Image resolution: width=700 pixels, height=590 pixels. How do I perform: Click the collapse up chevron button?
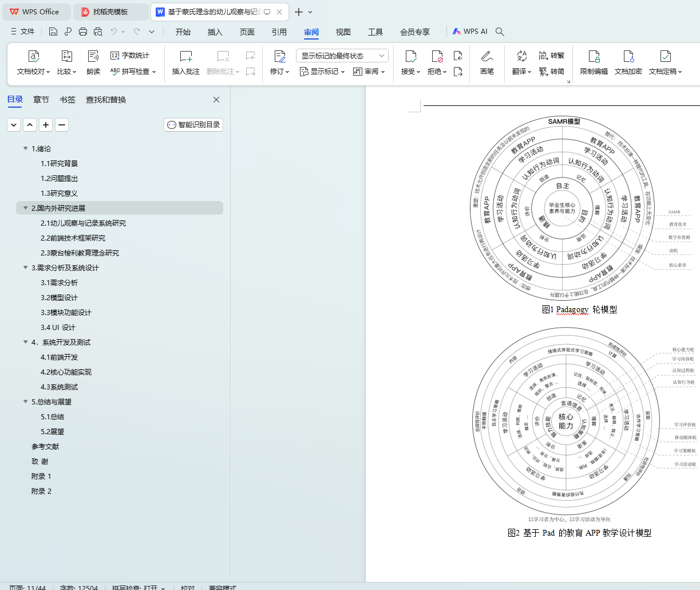point(30,125)
